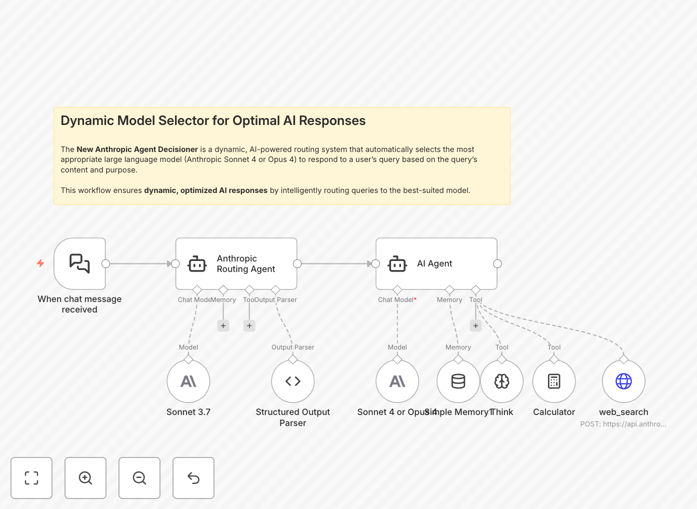Viewport: 697px width, 509px height.
Task: Click 'Structured Output Parser' node label
Action: click(x=293, y=417)
